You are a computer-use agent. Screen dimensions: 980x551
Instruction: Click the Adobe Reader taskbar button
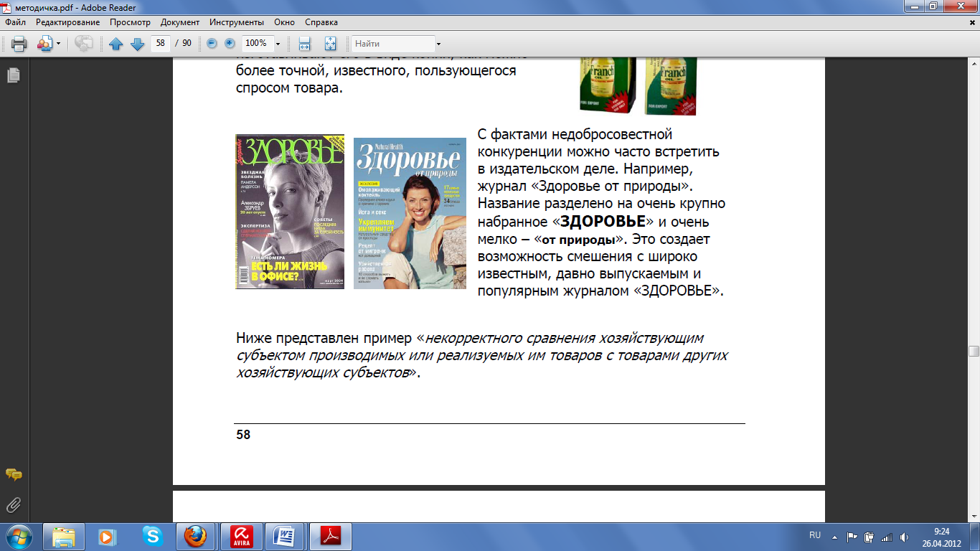329,537
